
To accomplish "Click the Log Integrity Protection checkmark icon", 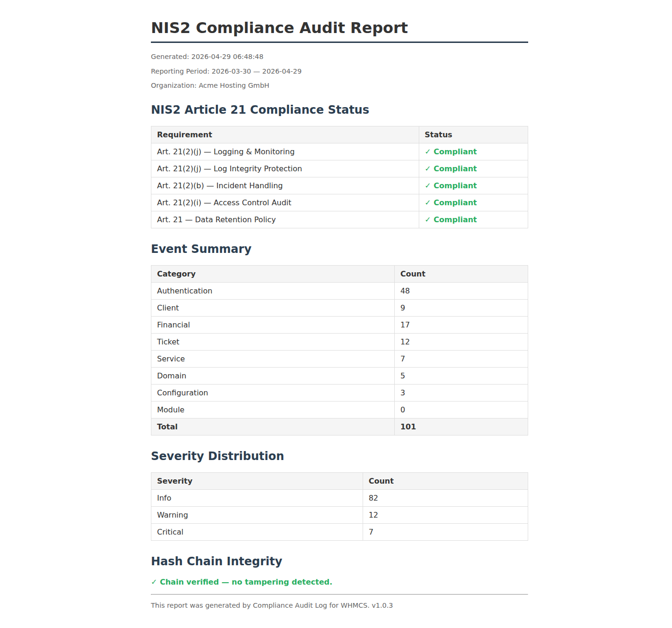I will (428, 169).
